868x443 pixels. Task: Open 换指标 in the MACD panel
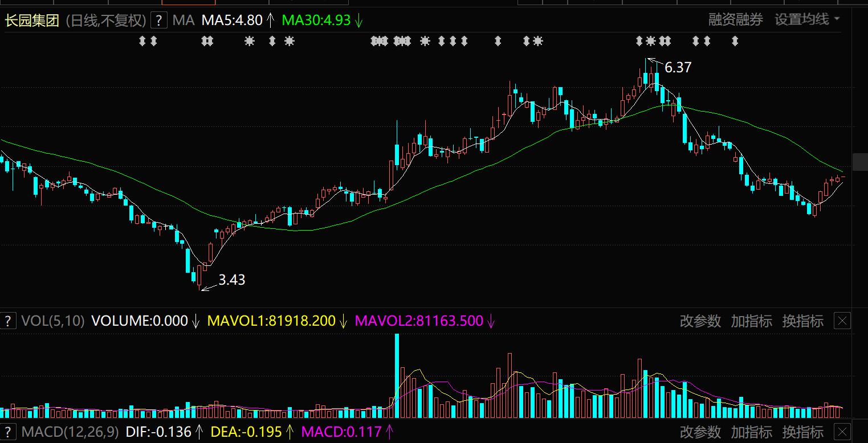click(x=802, y=432)
